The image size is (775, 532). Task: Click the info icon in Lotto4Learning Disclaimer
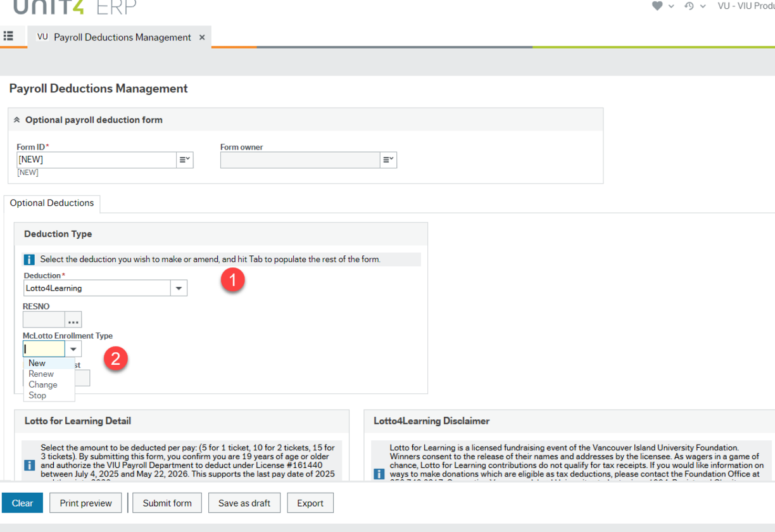[x=379, y=474]
